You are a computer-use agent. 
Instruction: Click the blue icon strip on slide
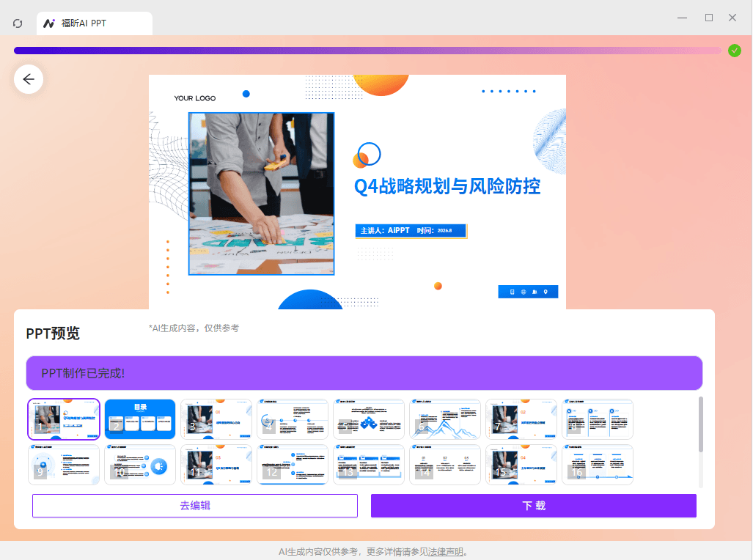coord(528,292)
